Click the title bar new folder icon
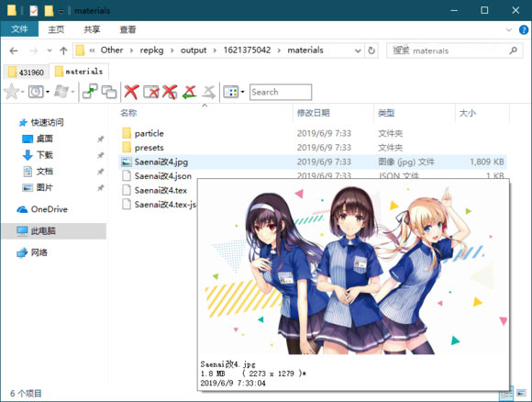 pyautogui.click(x=49, y=10)
